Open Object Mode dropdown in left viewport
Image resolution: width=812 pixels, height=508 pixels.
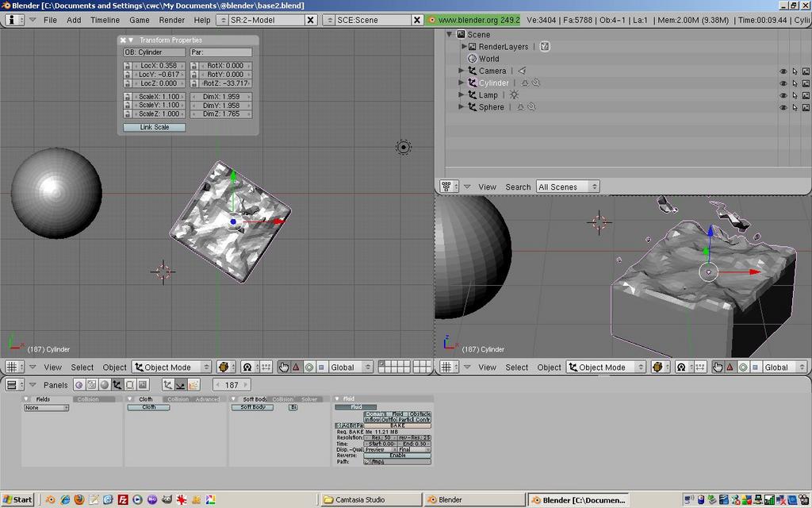[172, 367]
